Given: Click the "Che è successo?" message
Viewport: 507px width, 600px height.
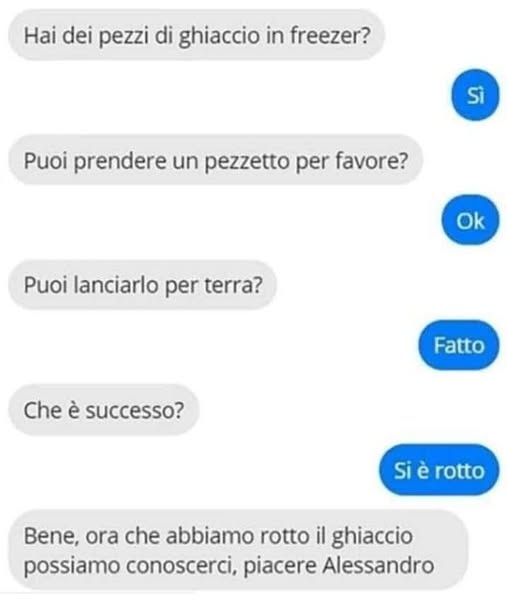Looking at the screenshot, I should point(104,410).
